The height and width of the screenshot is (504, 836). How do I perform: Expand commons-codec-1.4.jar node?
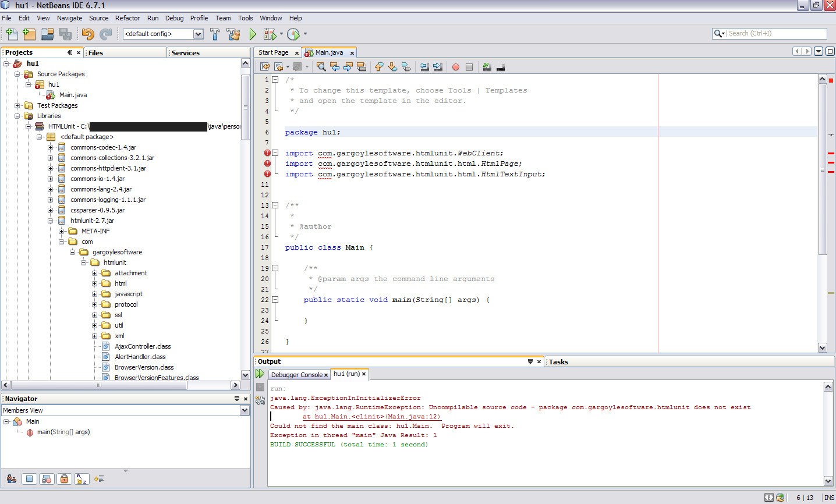coord(50,147)
